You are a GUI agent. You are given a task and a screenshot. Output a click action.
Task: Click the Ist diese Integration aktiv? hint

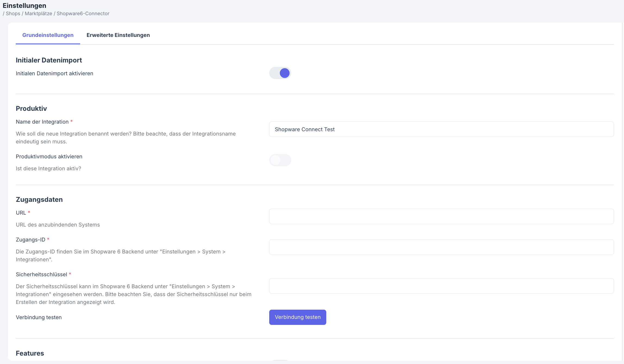(48, 168)
